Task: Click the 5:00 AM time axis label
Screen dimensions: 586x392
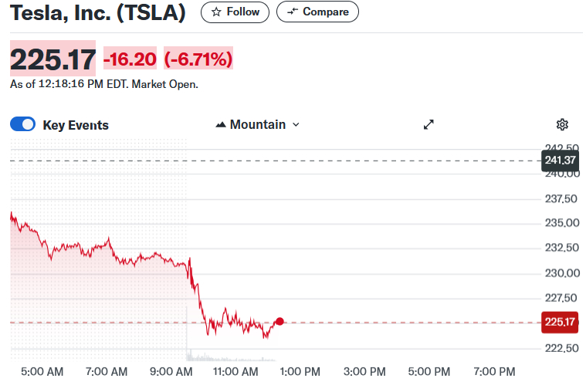Action: pos(42,372)
